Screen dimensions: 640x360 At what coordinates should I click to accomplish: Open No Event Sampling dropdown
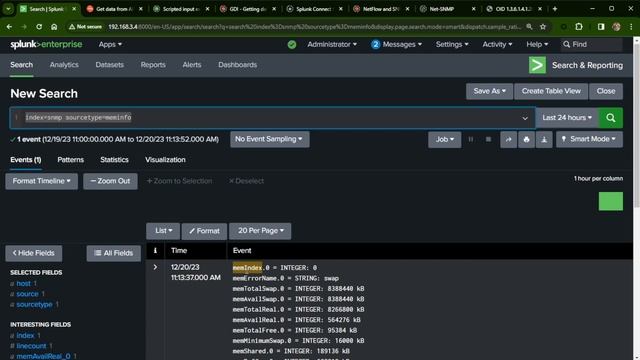coord(269,139)
